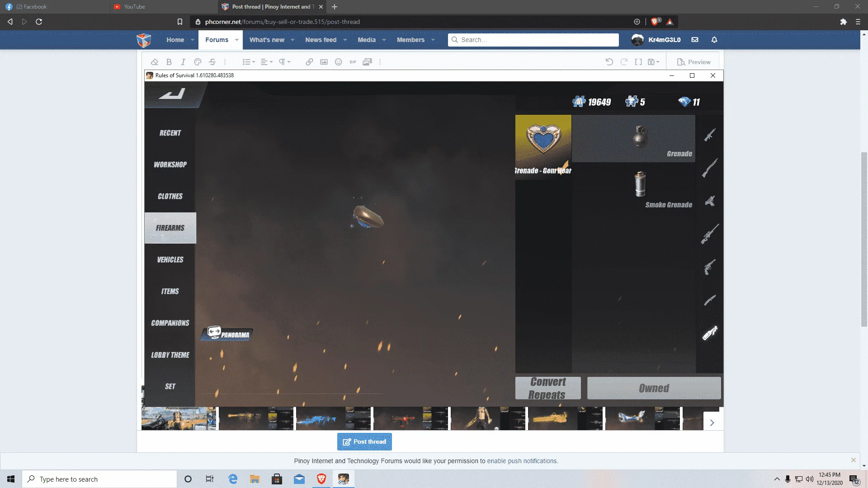
Task: Click the Windows taskbar search box
Action: tap(99, 479)
